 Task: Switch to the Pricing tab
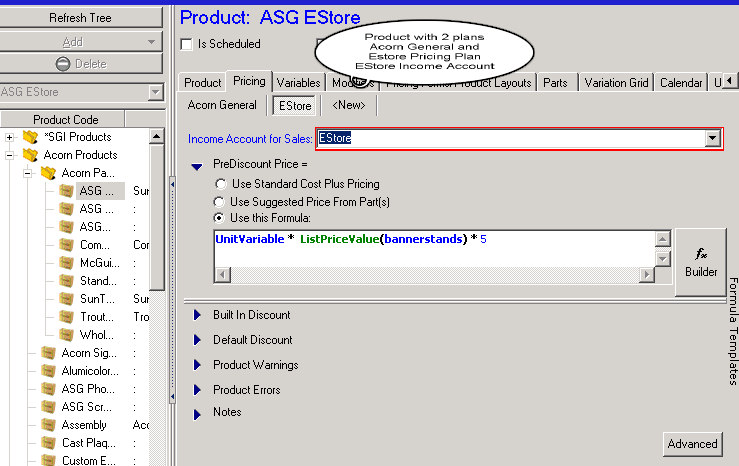(x=249, y=81)
